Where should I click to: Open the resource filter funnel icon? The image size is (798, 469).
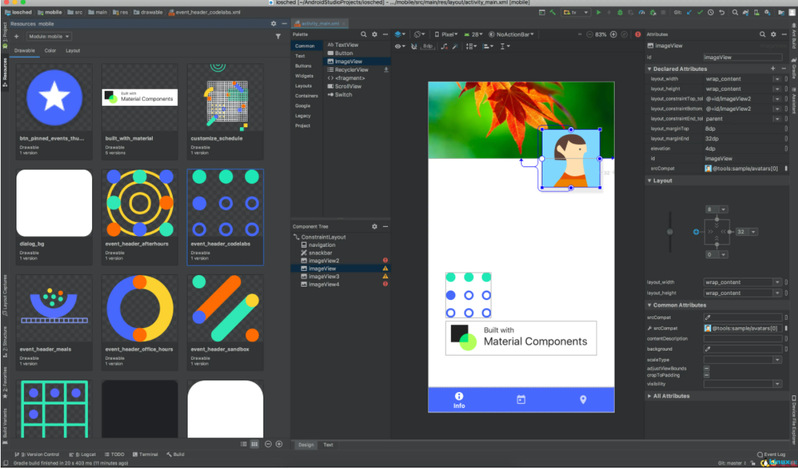point(278,36)
